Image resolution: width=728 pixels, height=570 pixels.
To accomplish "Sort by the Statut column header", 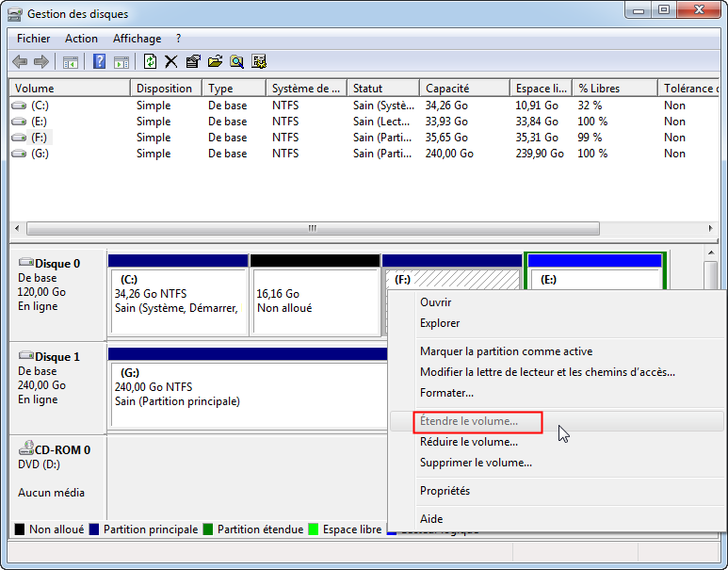I will [x=383, y=89].
